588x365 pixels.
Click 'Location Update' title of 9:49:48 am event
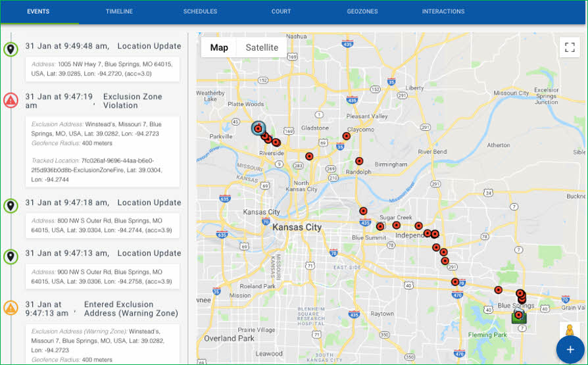coord(149,46)
